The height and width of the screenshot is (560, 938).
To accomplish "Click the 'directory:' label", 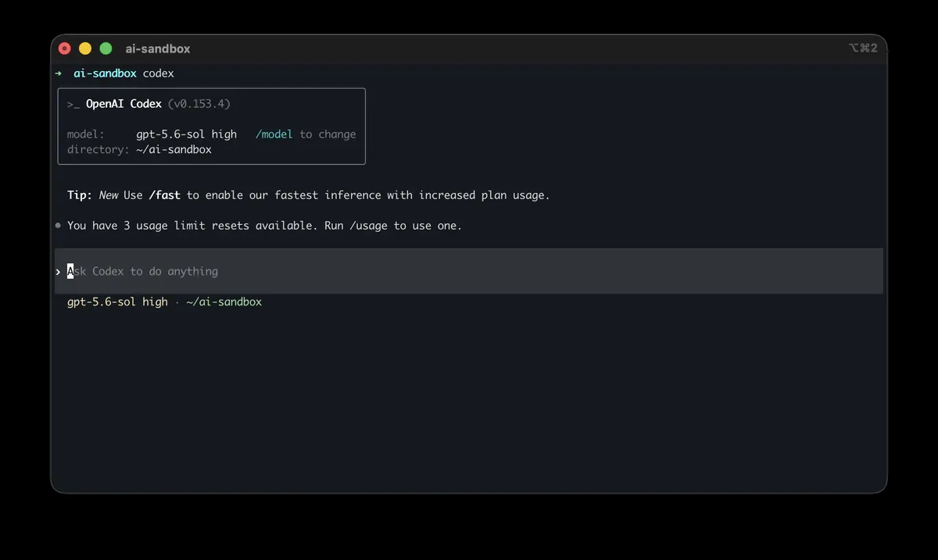I will pos(98,149).
